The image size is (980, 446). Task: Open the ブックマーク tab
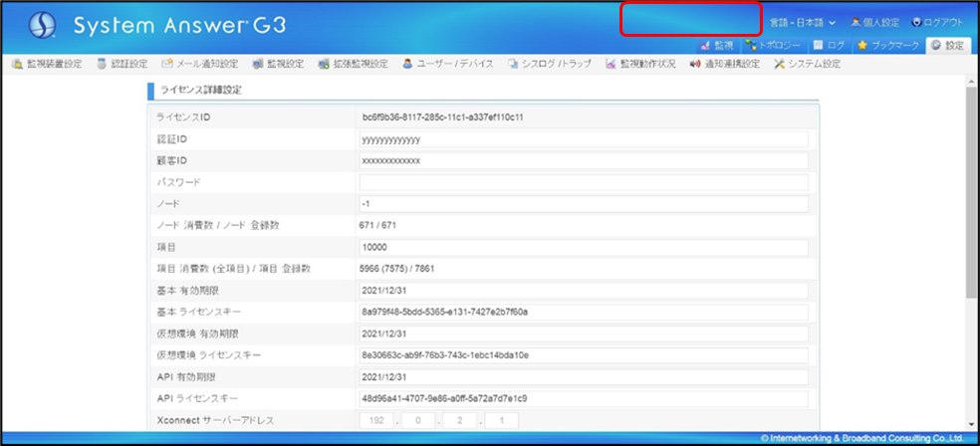click(888, 45)
